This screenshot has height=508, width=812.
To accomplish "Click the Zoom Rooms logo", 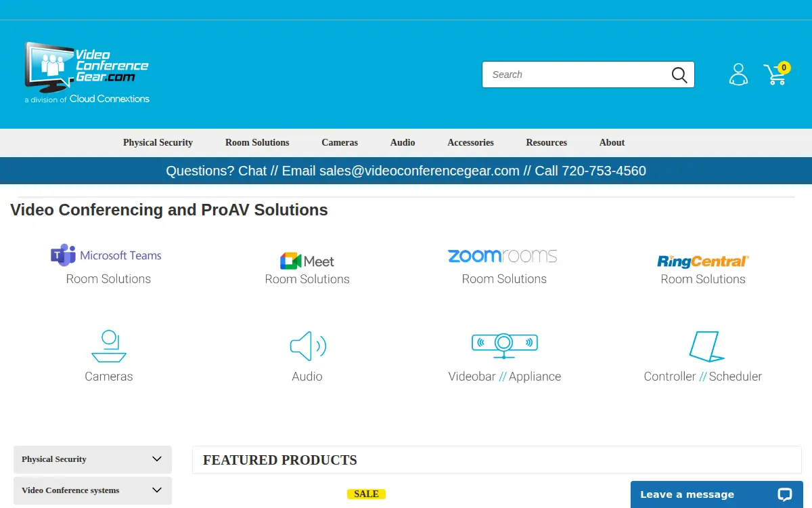I will [x=503, y=255].
